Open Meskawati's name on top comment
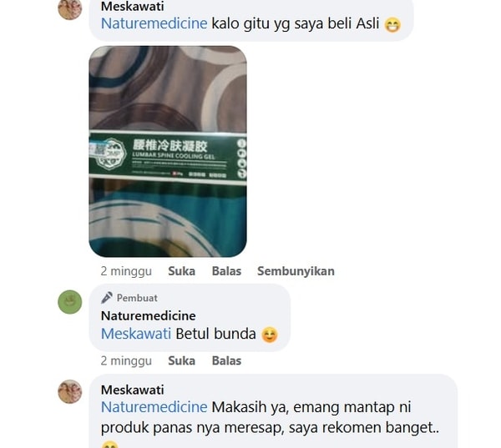 (x=132, y=7)
